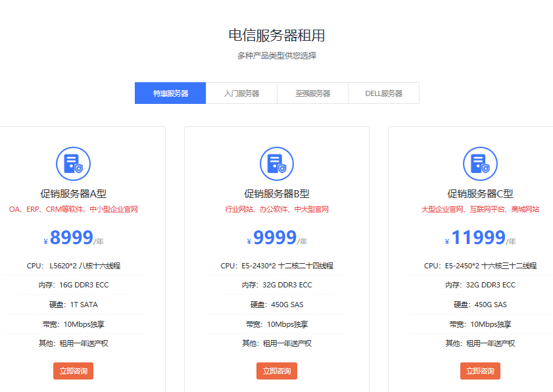Screen dimensions: 553x392
Task: Open the 至强服务器 tab
Action: pyautogui.click(x=313, y=93)
